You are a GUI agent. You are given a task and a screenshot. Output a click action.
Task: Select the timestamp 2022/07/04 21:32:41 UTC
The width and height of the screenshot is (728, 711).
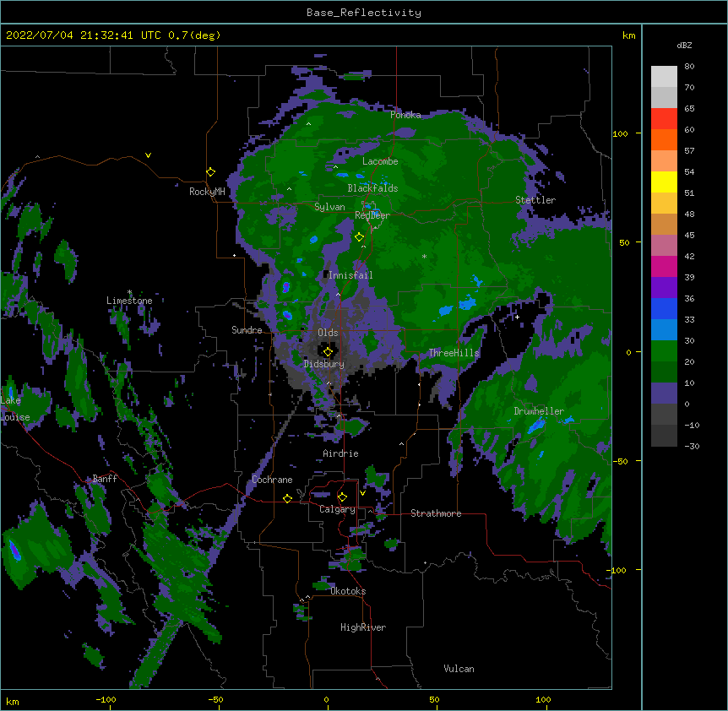click(83, 35)
